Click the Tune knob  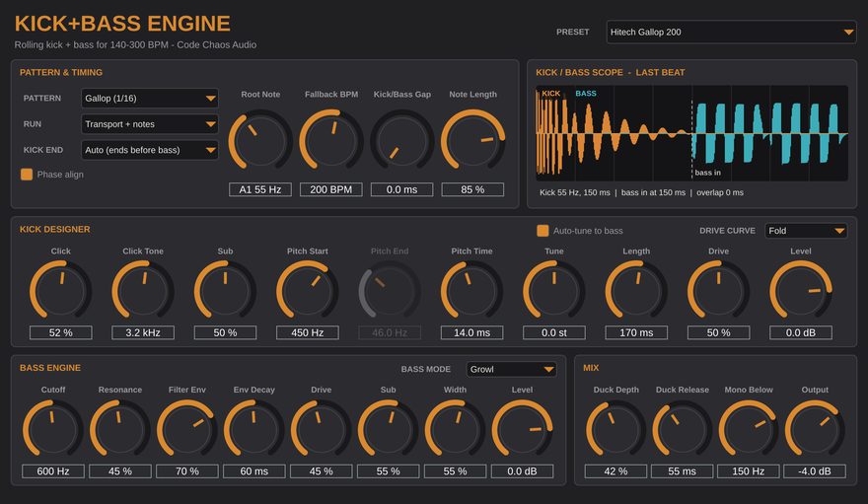click(x=554, y=290)
